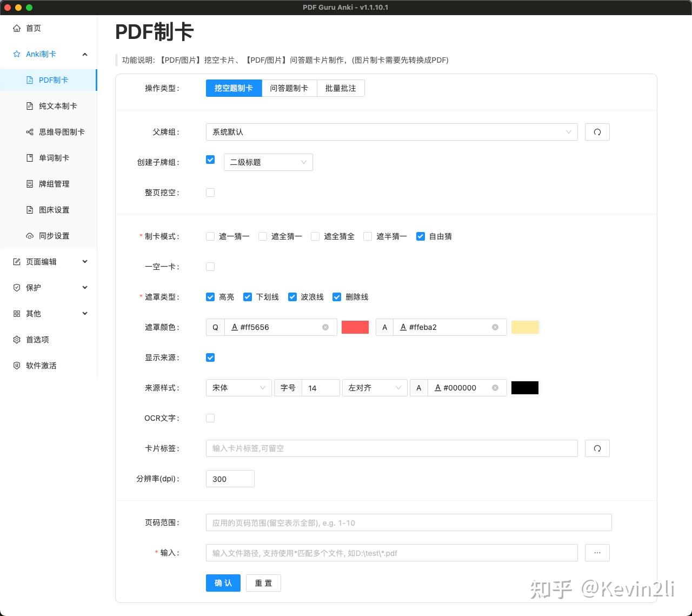Click the shield icon beside 保护

17,288
